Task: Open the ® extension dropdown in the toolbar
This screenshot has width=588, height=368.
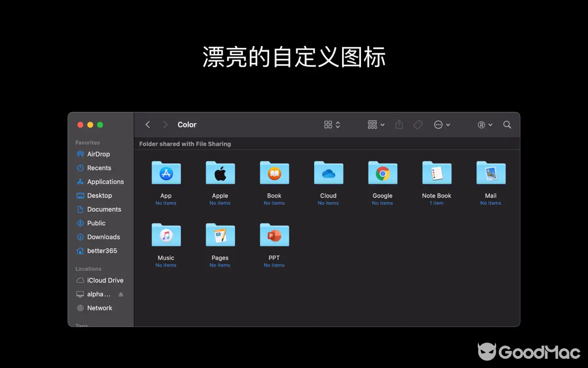Action: [484, 124]
